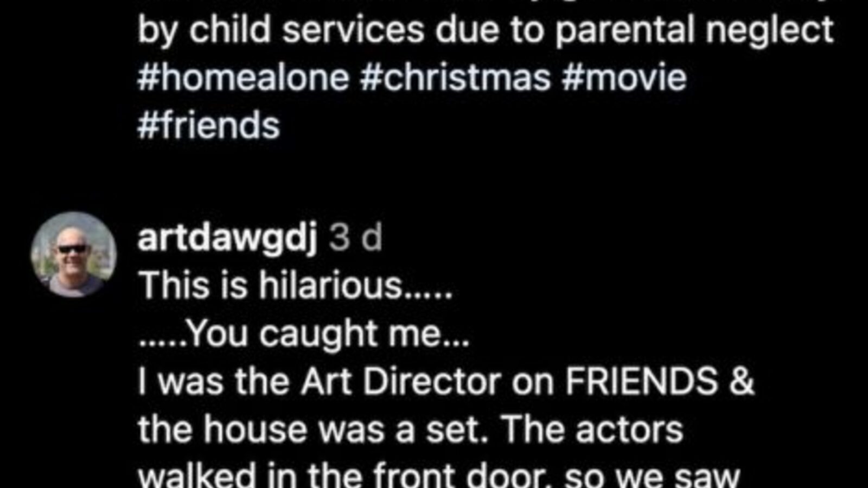Viewport: 868px width, 488px height.
Task: Tap the #movie hashtag
Action: 624,78
